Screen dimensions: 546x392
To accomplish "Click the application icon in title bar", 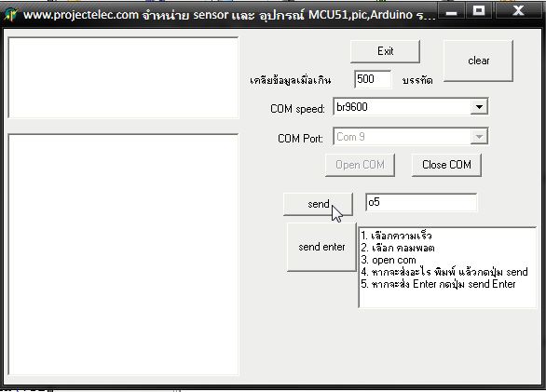I will (x=11, y=15).
